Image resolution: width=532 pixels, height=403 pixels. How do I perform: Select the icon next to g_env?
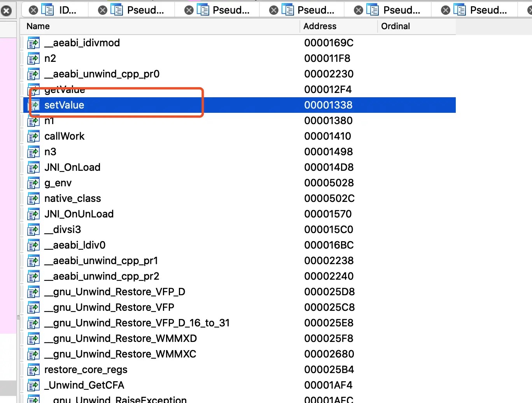pos(33,183)
